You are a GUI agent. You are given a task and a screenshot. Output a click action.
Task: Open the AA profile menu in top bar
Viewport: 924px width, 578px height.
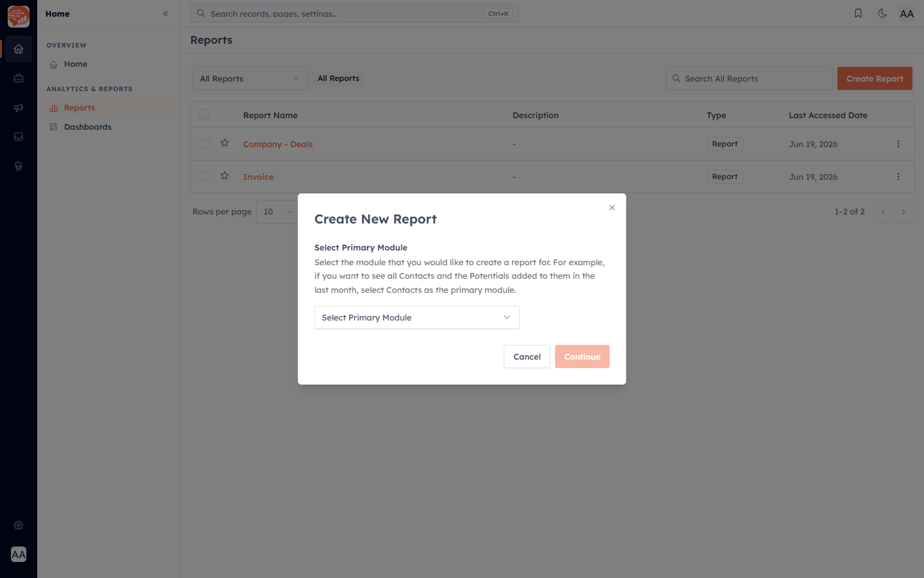907,13
